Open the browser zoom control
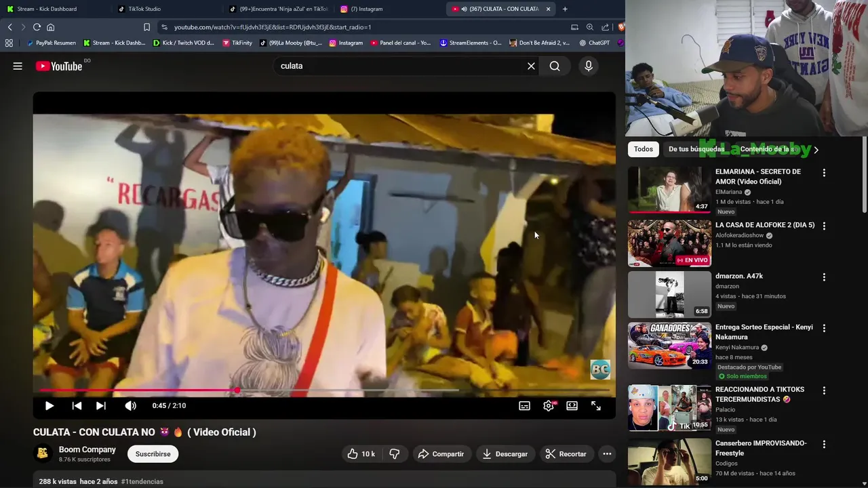The width and height of the screenshot is (868, 488). coord(589,27)
